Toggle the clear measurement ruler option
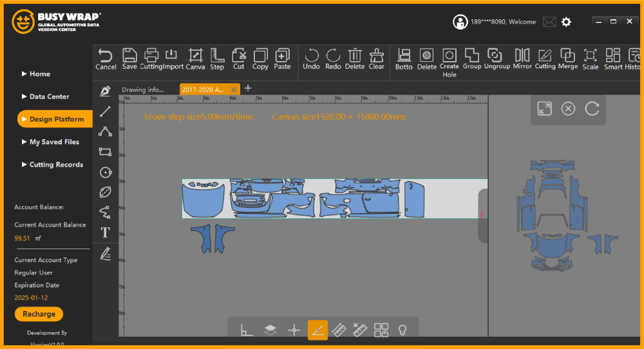Viewport: 644px width, 349px height. (x=360, y=330)
